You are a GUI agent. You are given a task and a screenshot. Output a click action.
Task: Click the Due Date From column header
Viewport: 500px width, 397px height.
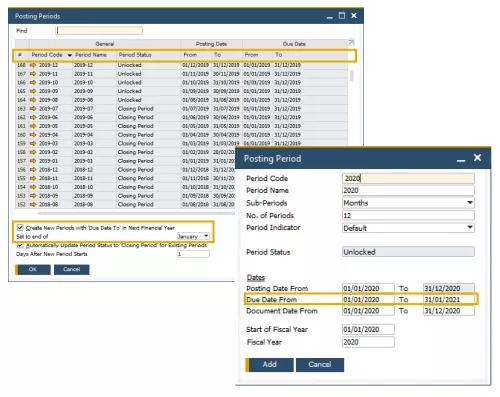point(251,55)
